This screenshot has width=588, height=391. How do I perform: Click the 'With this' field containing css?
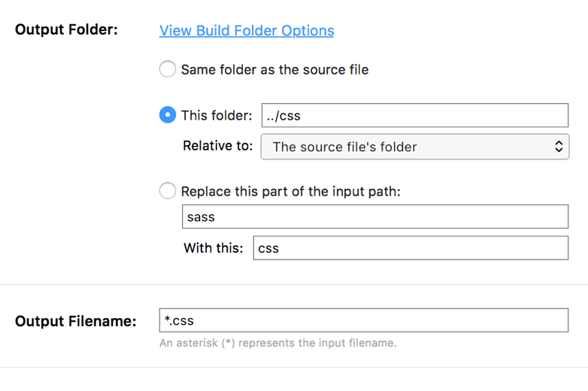pos(410,248)
